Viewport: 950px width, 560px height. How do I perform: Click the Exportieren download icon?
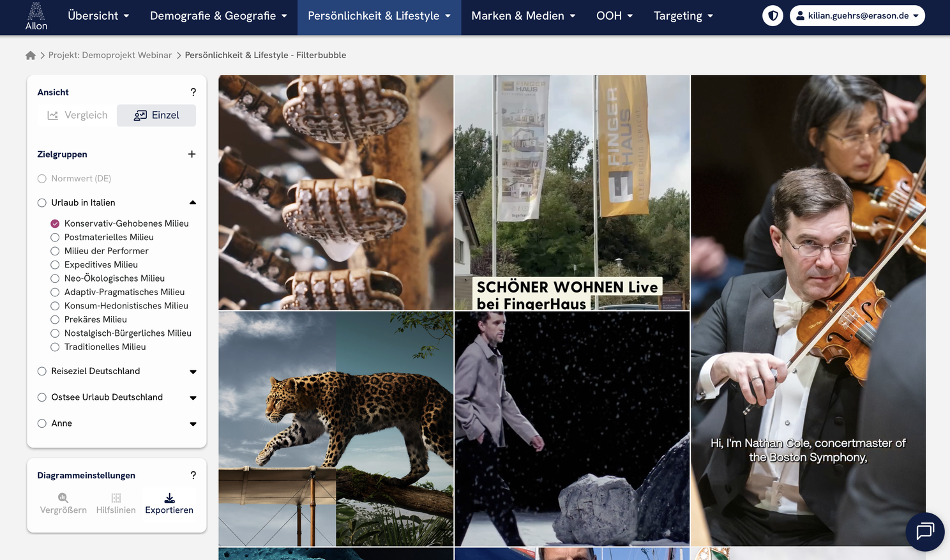169,498
